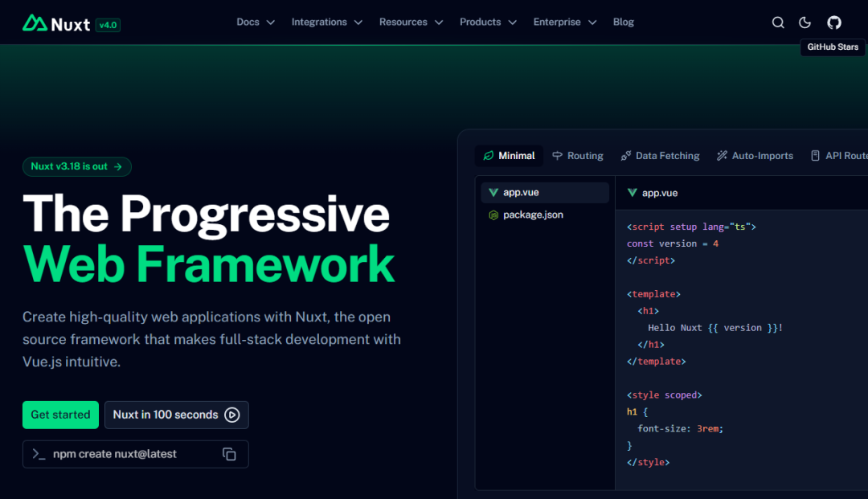Expand the Integrations dropdown chevron

358,22
